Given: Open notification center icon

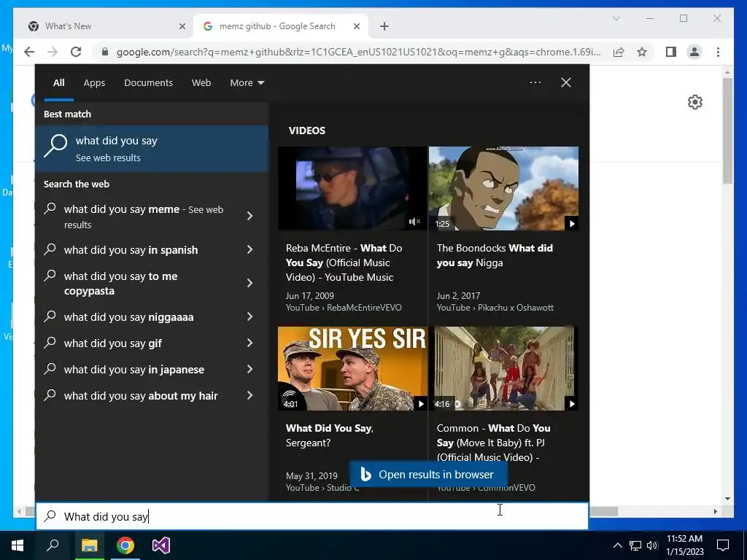Looking at the screenshot, I should 723,545.
